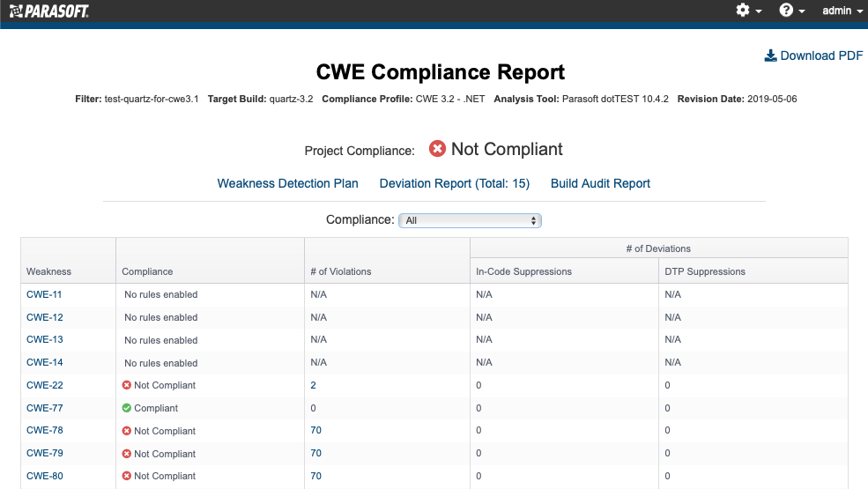Click the red Not Compliant icon for CWE-79

click(x=127, y=454)
